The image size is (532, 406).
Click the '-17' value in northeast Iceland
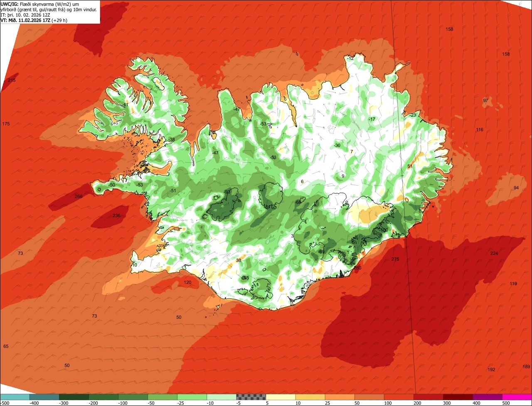click(x=372, y=119)
